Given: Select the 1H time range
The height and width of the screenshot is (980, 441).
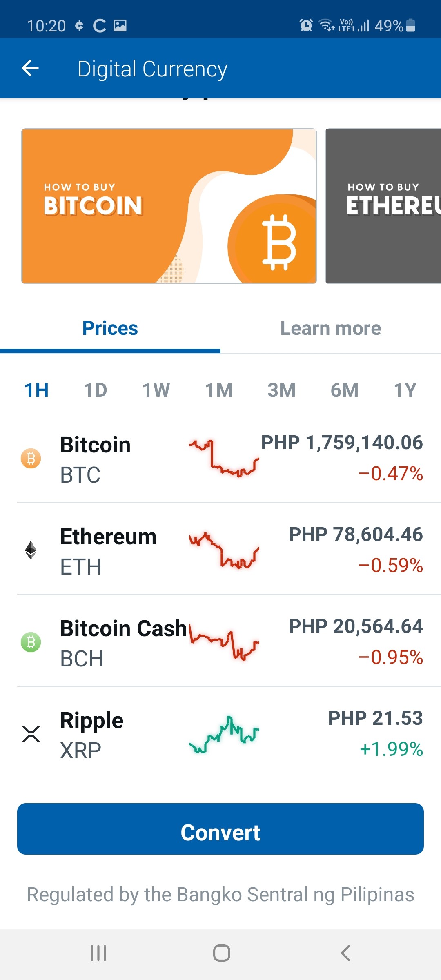Looking at the screenshot, I should [x=37, y=390].
